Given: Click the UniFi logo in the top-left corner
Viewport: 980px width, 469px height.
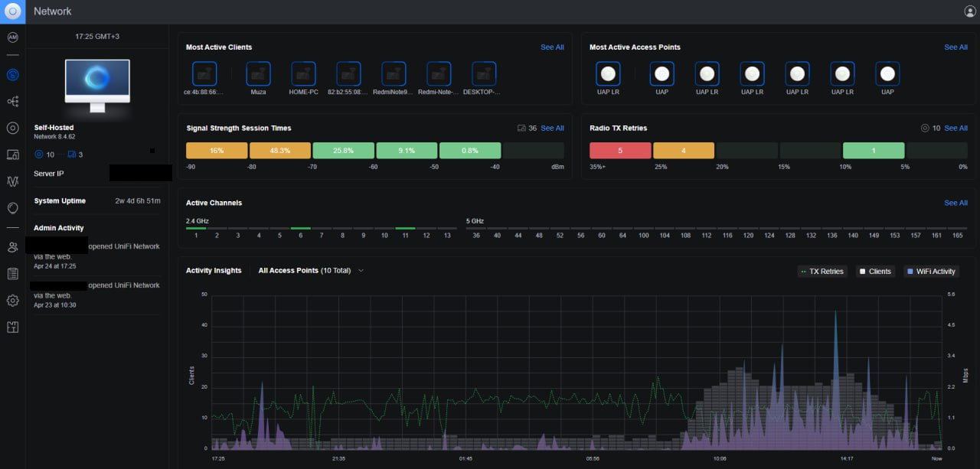Looking at the screenshot, I should [12, 11].
